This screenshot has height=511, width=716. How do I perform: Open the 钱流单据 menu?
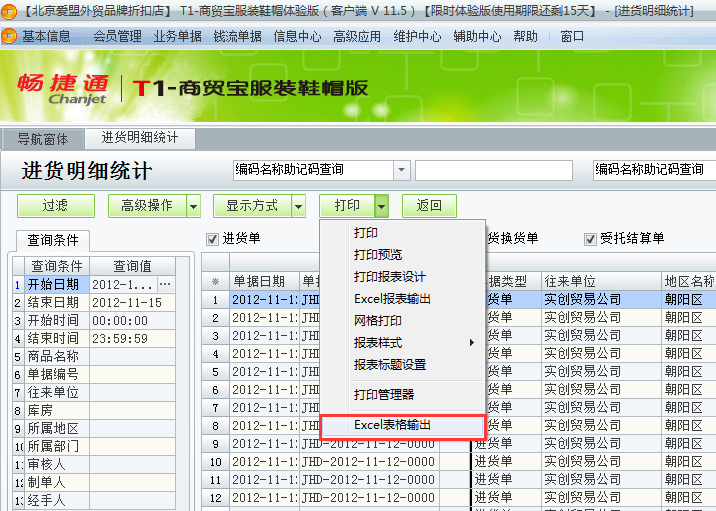pos(237,36)
